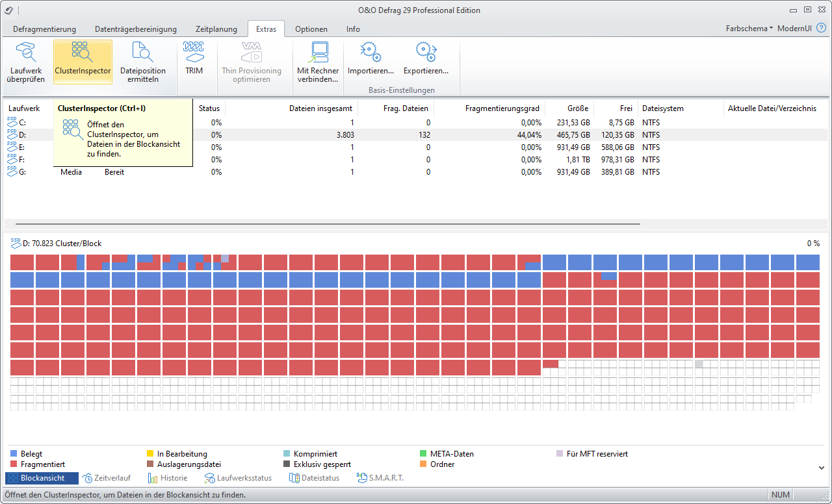Select drive C: SSD icon
This screenshot has width=832, height=504.
(x=12, y=122)
